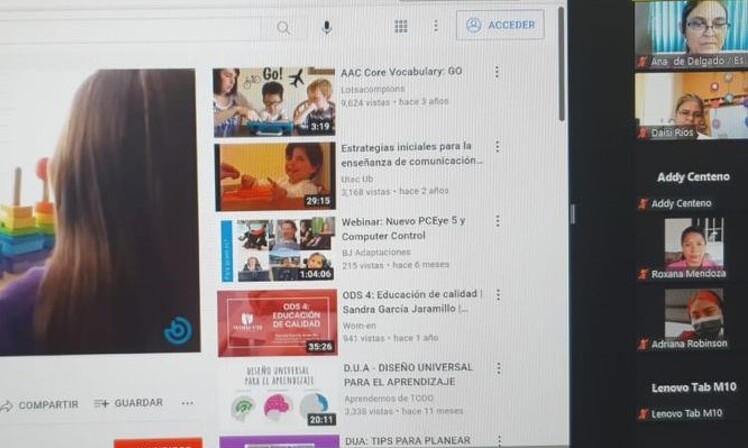Click title 'Webinar: Nuevo PCEye 5 y Computer Control'
The image size is (748, 448).
(403, 228)
